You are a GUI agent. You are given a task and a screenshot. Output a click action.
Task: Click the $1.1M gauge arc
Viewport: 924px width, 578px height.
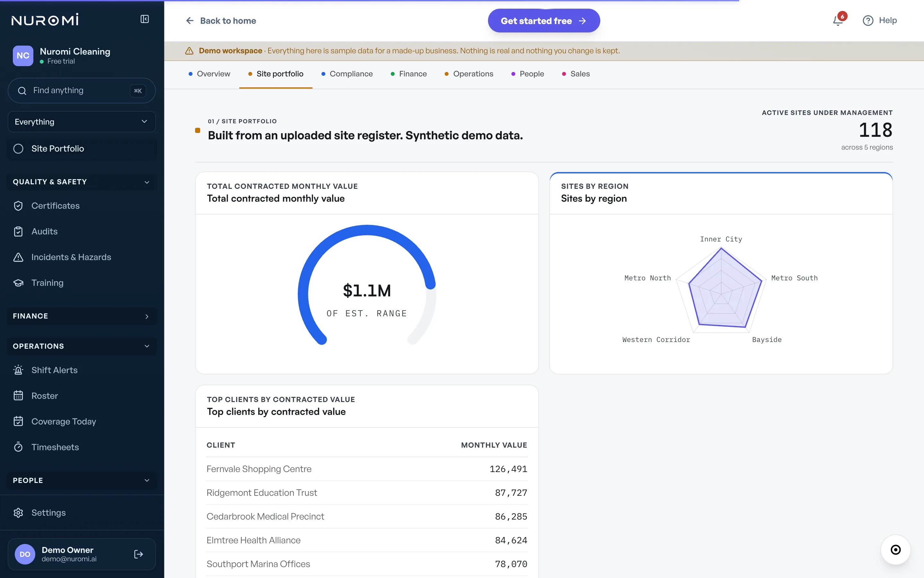coord(366,285)
